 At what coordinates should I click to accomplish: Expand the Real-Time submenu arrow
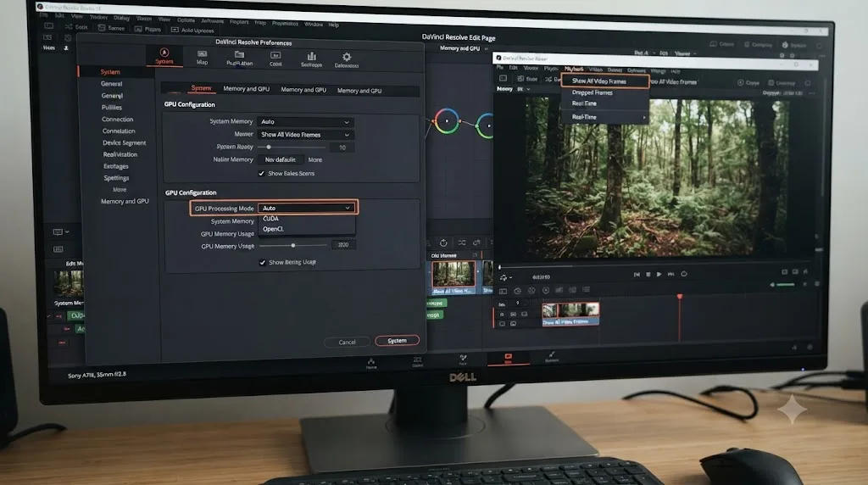(x=644, y=117)
